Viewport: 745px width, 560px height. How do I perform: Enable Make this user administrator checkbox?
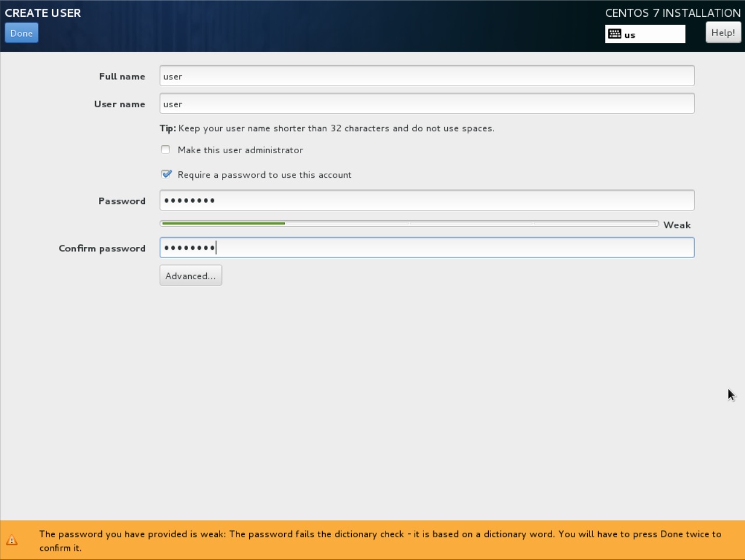pyautogui.click(x=166, y=150)
